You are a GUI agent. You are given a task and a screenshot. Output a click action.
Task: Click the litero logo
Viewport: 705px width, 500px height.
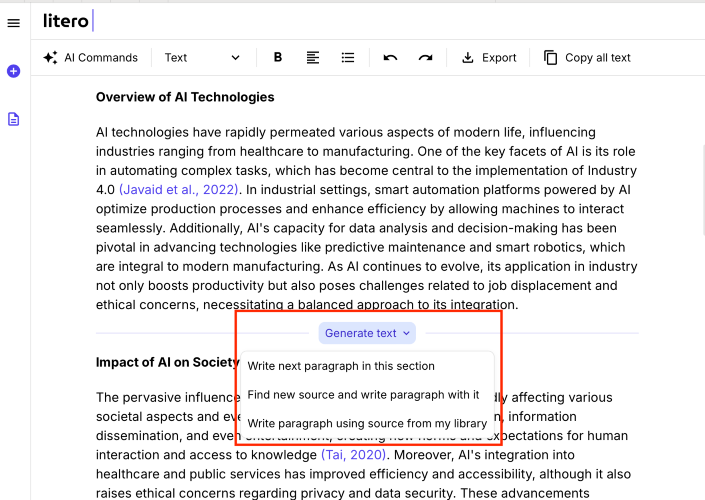tap(66, 21)
